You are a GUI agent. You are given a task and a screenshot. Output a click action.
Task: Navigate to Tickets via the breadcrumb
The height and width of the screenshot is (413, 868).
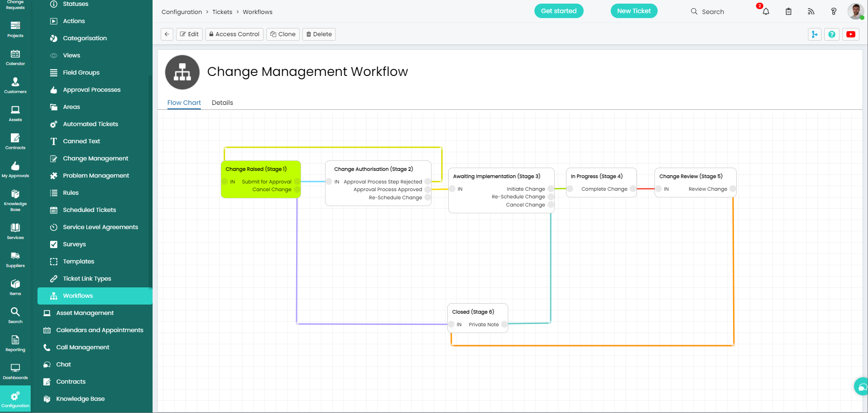pyautogui.click(x=222, y=12)
